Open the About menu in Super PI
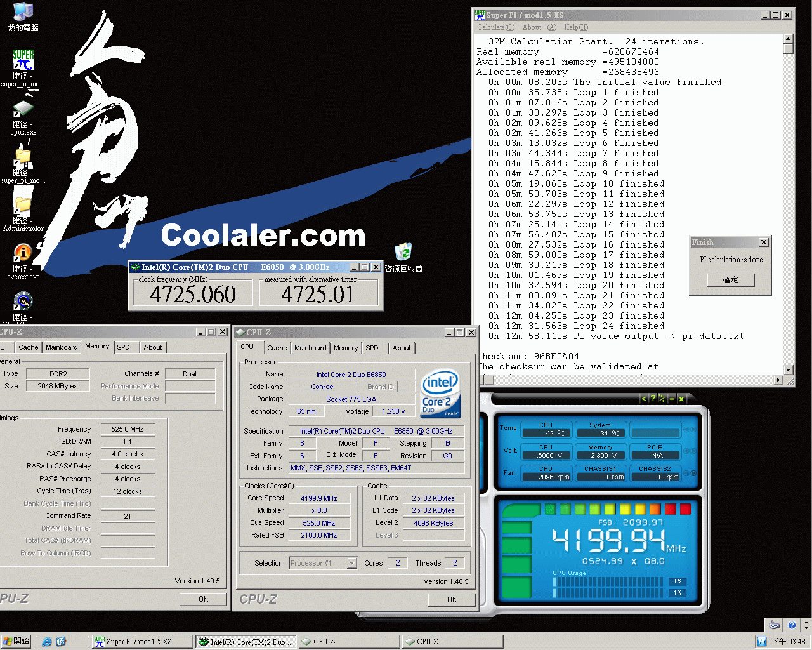Viewport: 812px width, 650px height. click(x=539, y=27)
